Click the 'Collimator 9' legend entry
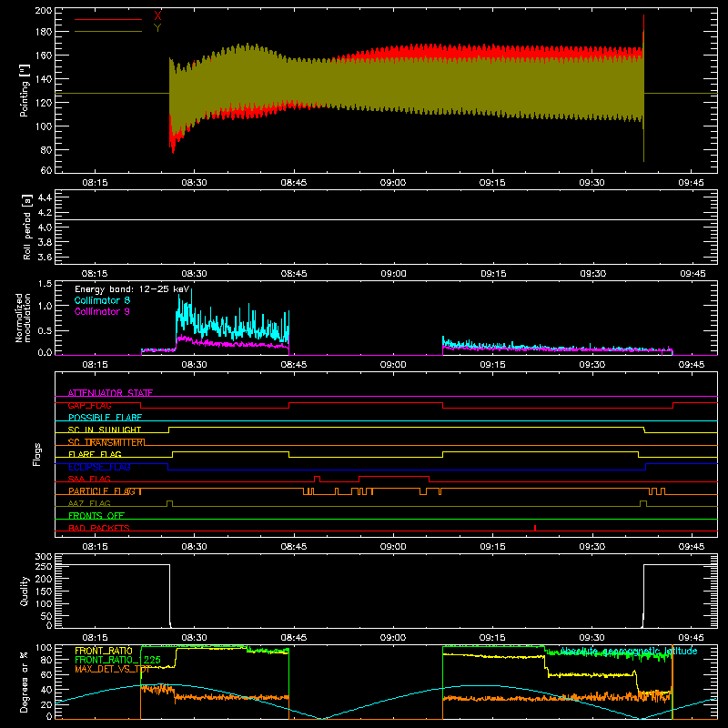 (102, 311)
